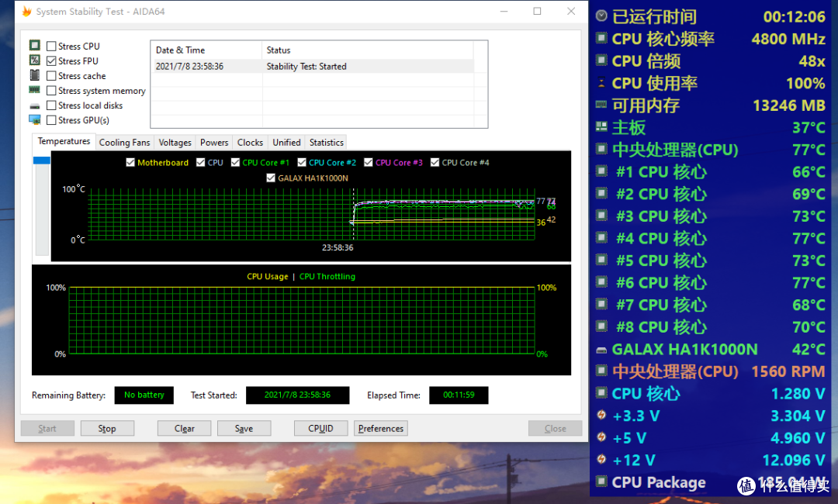Image resolution: width=838 pixels, height=504 pixels.
Task: Click the memory module icon beside Stress system memory
Action: 35,90
